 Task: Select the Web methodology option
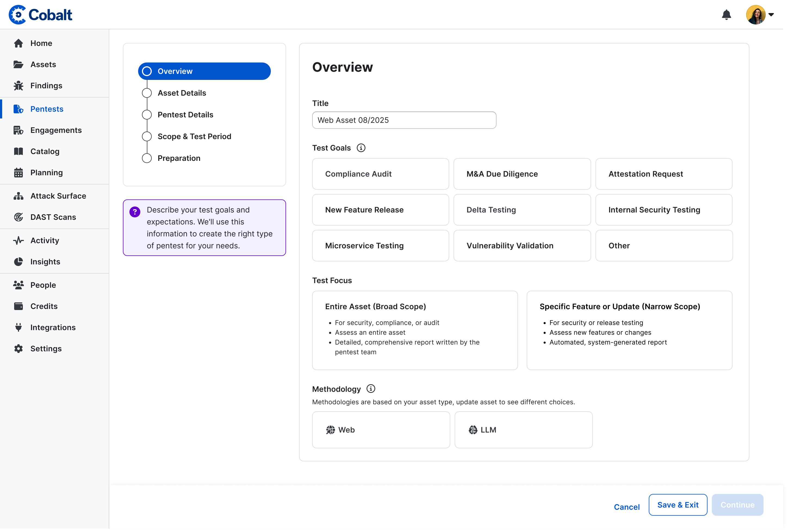380,430
